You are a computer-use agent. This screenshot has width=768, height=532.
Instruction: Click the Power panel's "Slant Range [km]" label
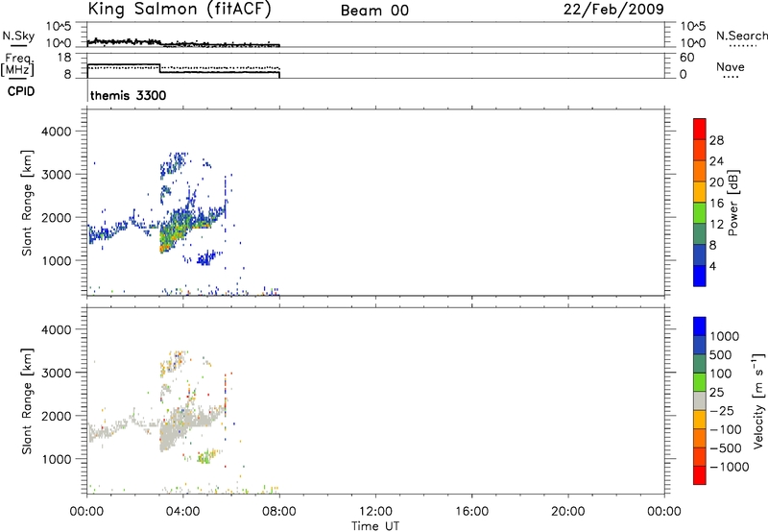(x=27, y=203)
